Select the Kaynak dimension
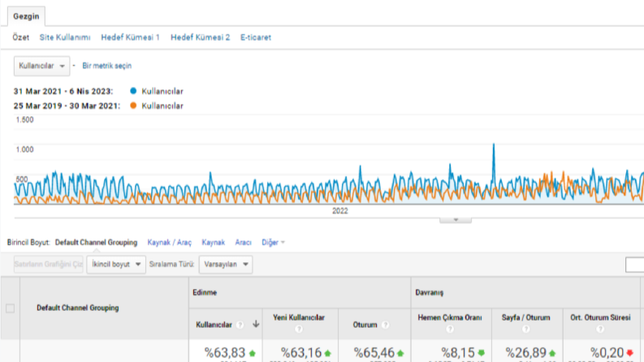644x362 pixels. (213, 243)
